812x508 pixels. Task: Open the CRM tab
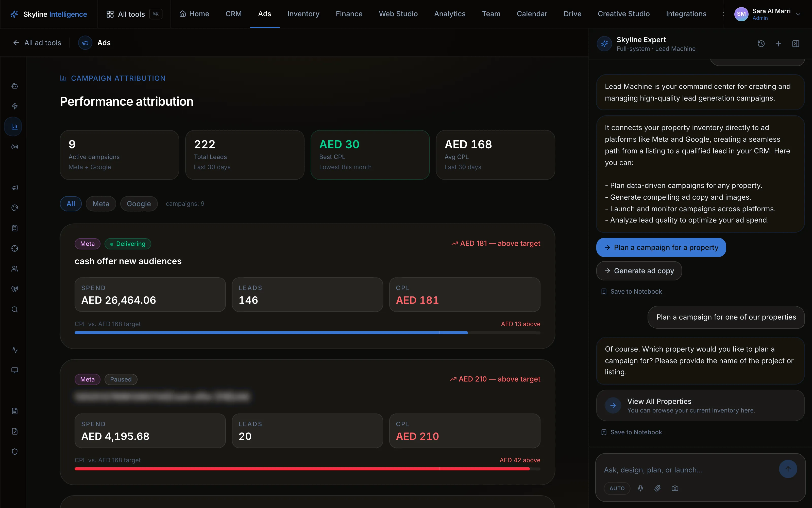pyautogui.click(x=233, y=14)
